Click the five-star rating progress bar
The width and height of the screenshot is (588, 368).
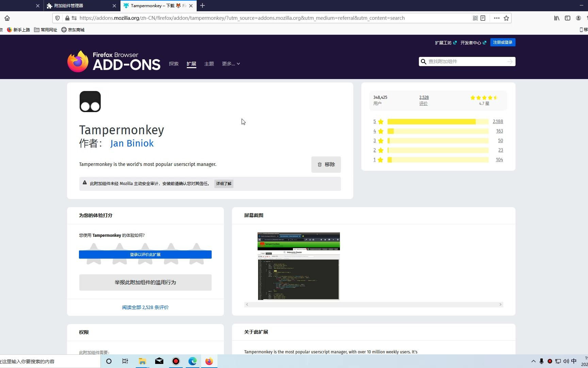(x=438, y=122)
